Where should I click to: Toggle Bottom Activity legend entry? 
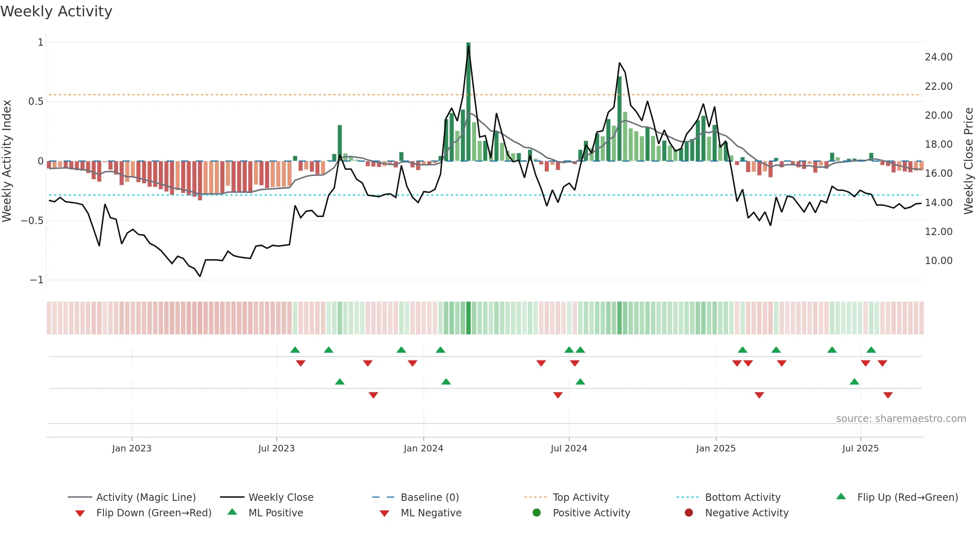coord(728,497)
